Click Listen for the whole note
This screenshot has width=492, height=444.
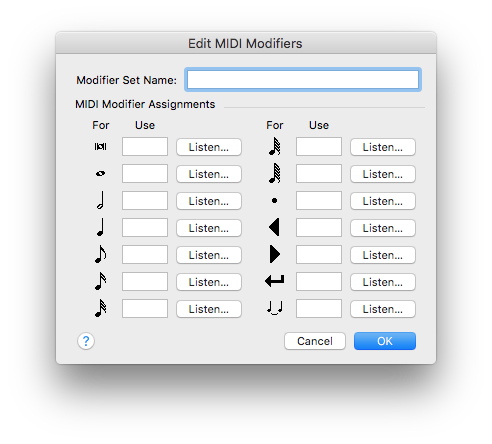pyautogui.click(x=209, y=174)
